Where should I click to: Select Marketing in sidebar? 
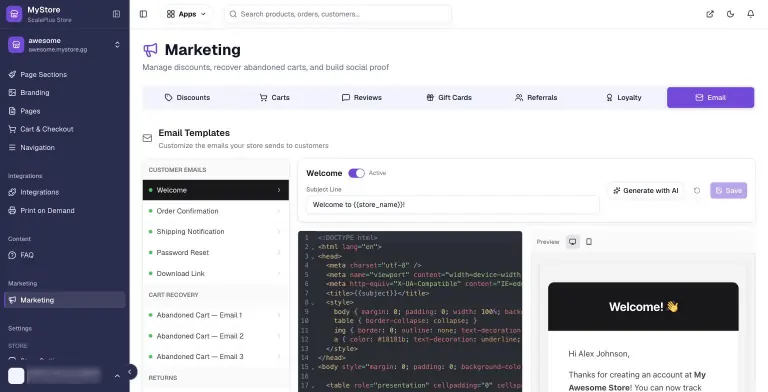coord(65,300)
